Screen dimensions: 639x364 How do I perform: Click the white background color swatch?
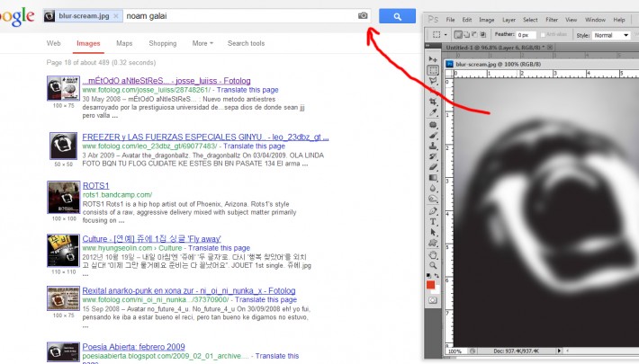[436, 290]
